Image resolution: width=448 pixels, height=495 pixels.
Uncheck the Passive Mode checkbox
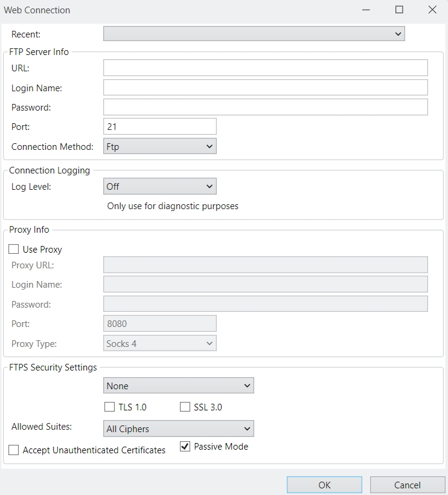[185, 447]
